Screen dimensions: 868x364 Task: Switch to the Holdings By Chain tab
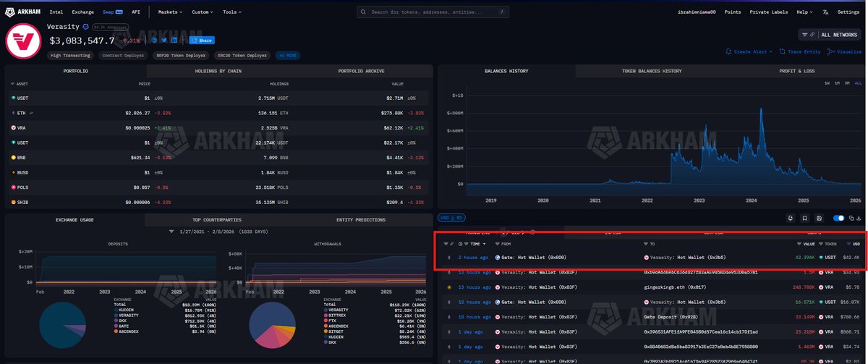(218, 71)
